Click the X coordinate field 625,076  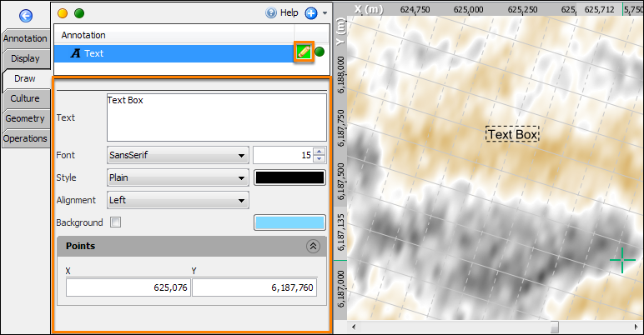tap(128, 287)
